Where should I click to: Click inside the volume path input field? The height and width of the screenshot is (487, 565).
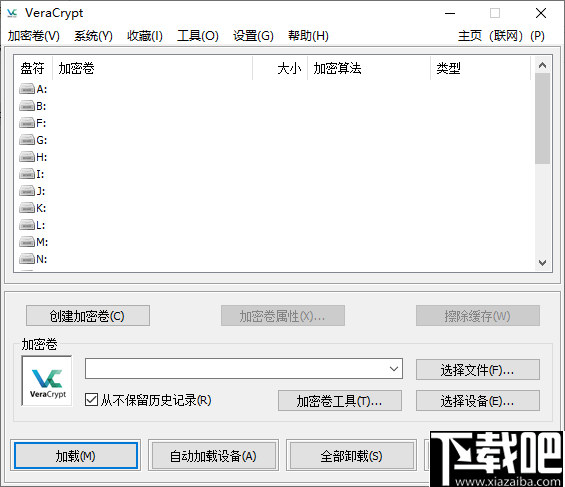coord(236,368)
